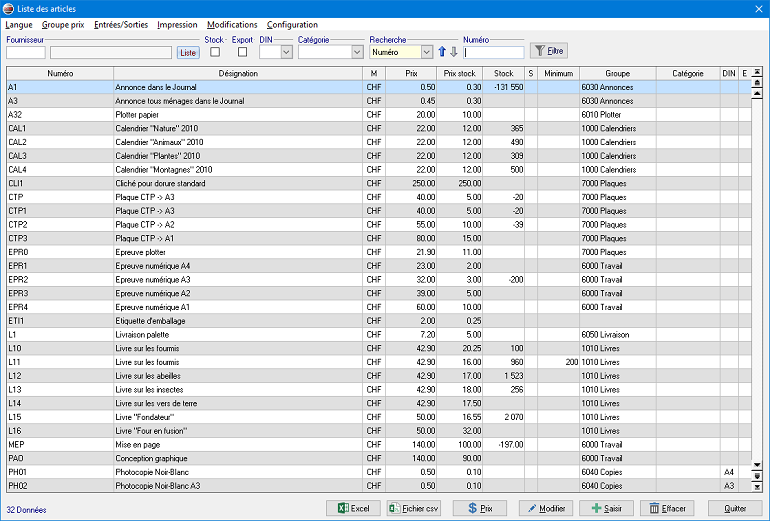The height and width of the screenshot is (521, 770).
Task: Select the A32 Plotter papier row
Action: click(x=379, y=114)
